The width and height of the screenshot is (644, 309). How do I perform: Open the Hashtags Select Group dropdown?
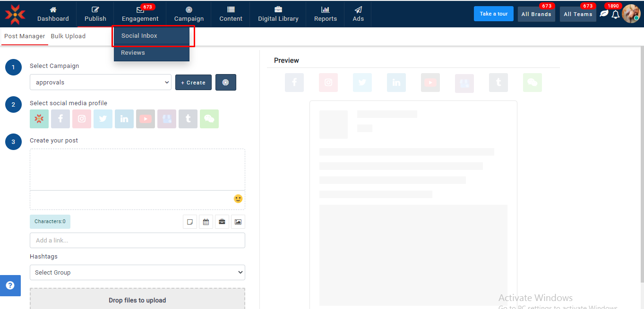(137, 272)
